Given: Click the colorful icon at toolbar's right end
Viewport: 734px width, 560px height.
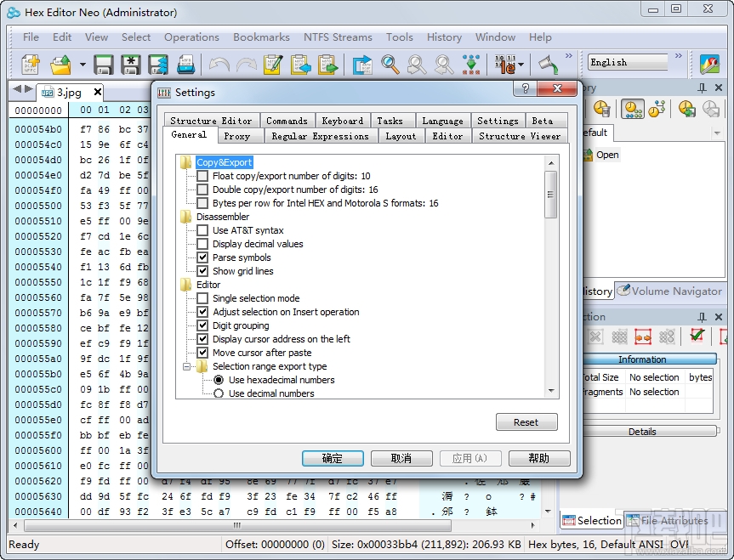Looking at the screenshot, I should (x=709, y=64).
